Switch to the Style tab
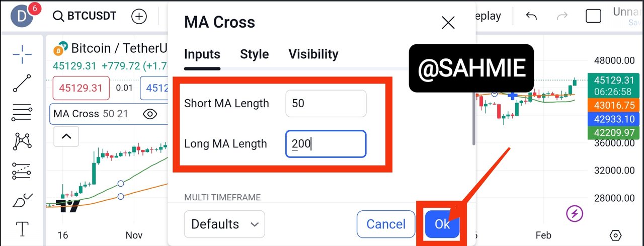 pos(254,54)
